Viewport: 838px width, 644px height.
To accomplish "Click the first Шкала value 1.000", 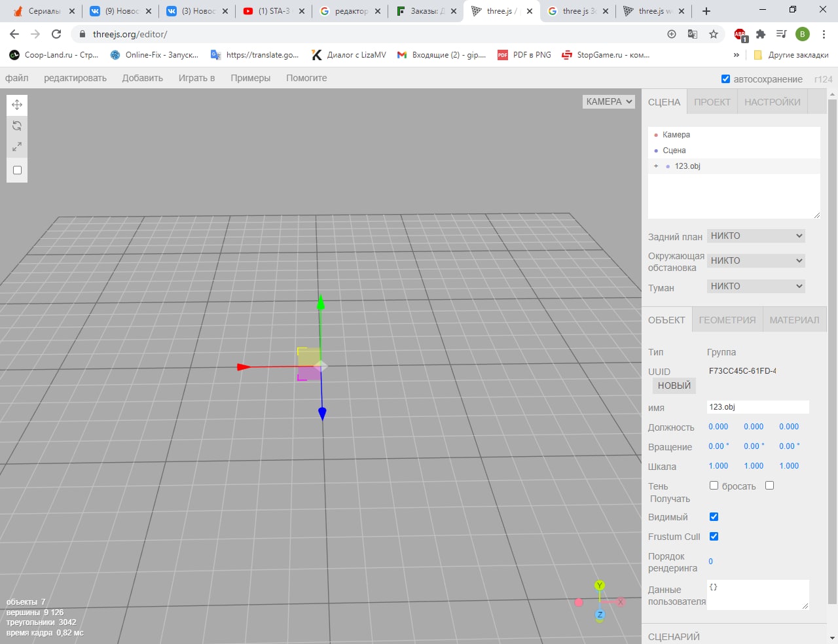I will [x=718, y=466].
